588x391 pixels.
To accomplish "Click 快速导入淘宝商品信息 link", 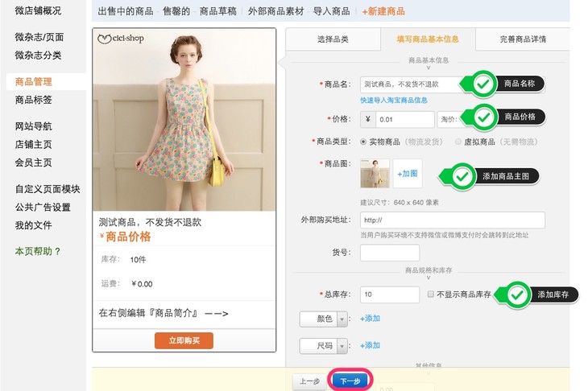I will pyautogui.click(x=394, y=101).
